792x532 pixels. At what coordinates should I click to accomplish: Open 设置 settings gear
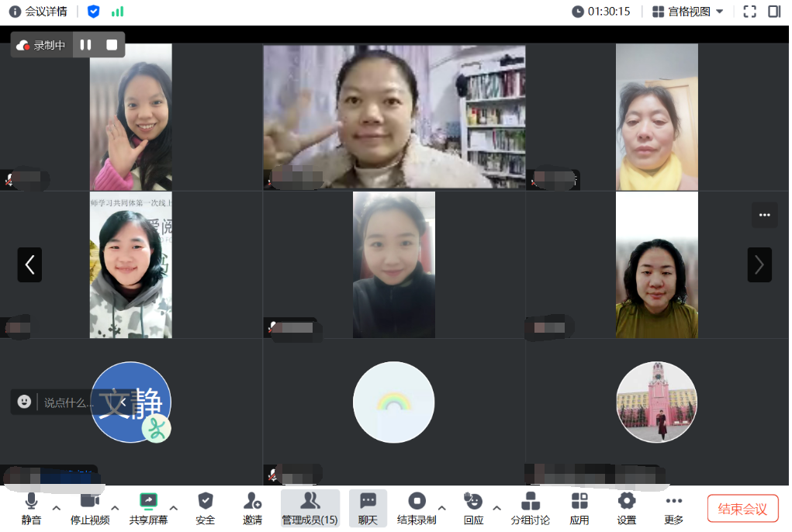(626, 508)
